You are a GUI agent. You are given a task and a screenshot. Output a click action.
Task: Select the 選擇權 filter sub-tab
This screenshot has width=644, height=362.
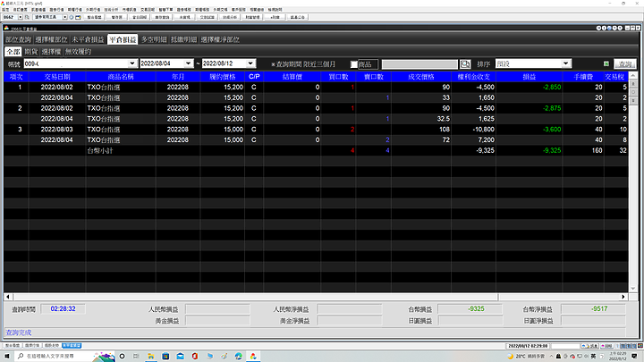tap(51, 52)
